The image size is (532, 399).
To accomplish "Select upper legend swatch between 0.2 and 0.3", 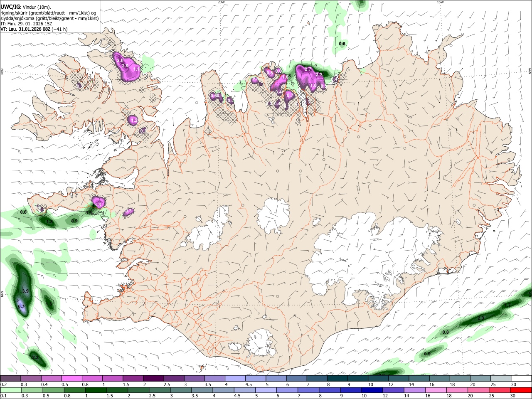I will point(10,378).
